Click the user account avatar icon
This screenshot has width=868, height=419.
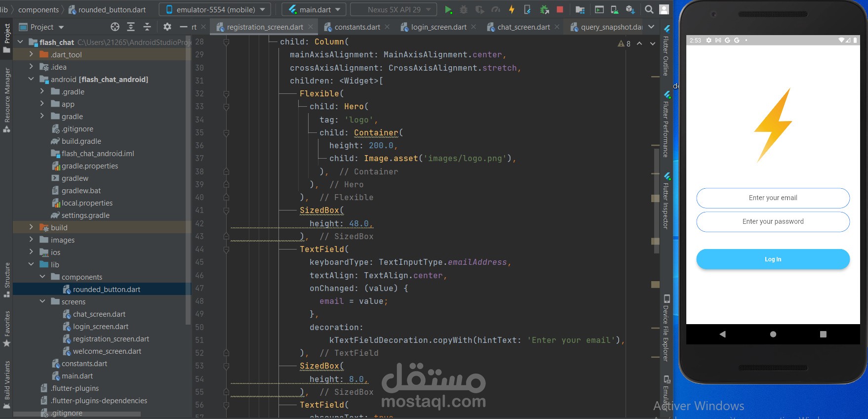[665, 9]
